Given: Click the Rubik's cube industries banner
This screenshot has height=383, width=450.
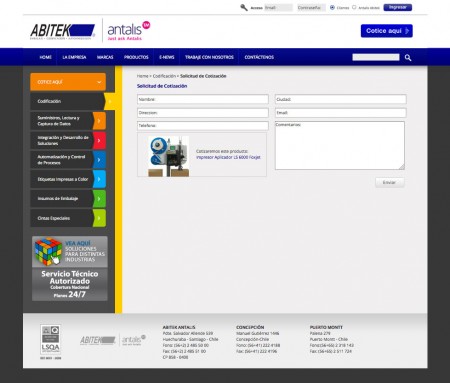Looking at the screenshot, I should click(x=70, y=252).
